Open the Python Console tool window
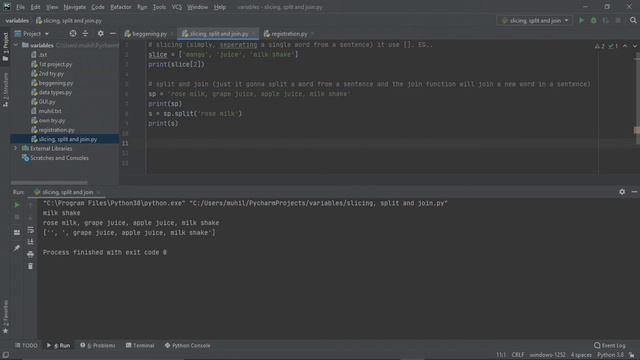The width and height of the screenshot is (640, 360). point(187,345)
